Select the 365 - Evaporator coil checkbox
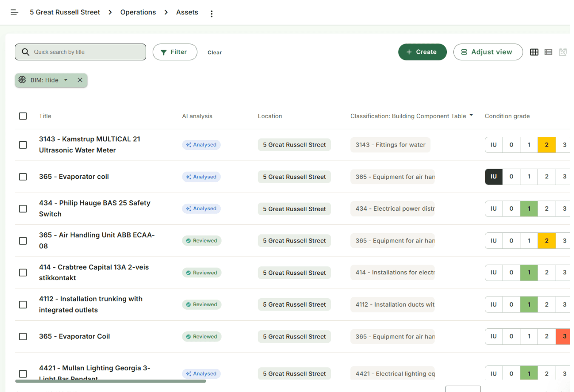 23,177
